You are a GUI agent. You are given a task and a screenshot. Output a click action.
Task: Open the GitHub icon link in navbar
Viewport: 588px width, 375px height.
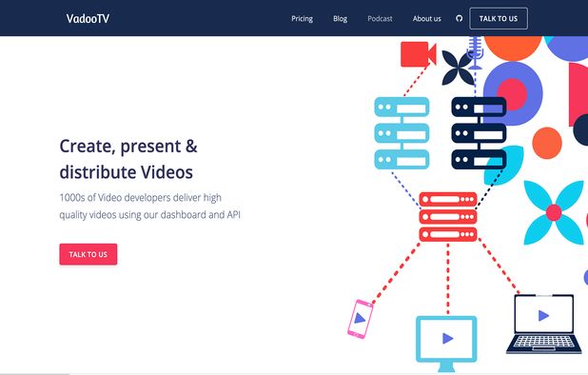459,18
